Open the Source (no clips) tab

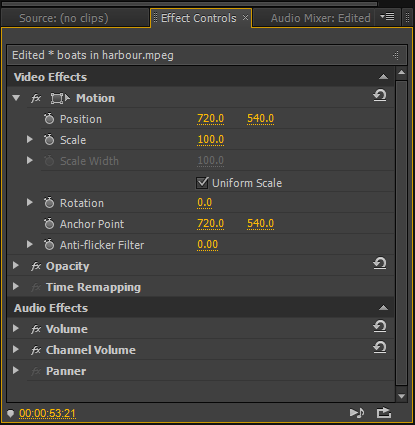[x=64, y=18]
